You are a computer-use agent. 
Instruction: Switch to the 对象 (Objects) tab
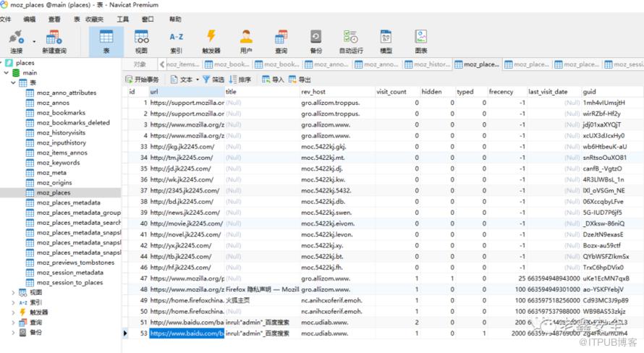(x=140, y=64)
